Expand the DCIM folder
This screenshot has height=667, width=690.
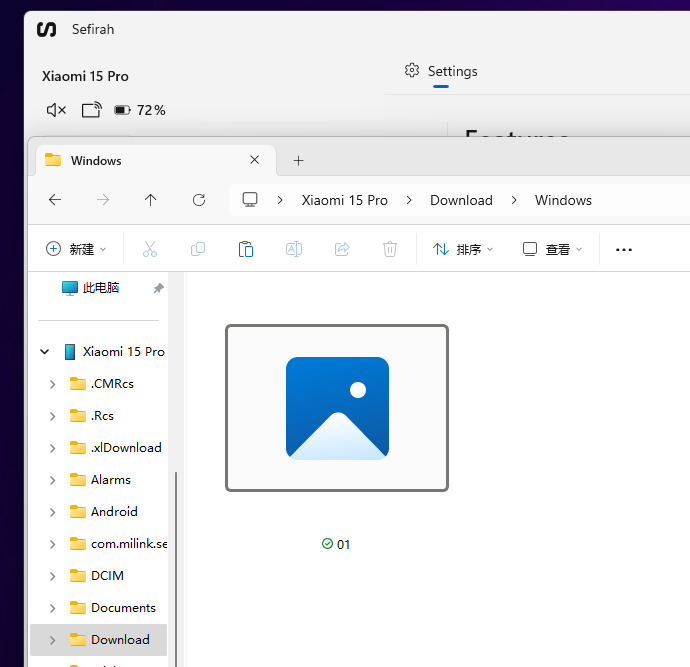[x=52, y=576]
